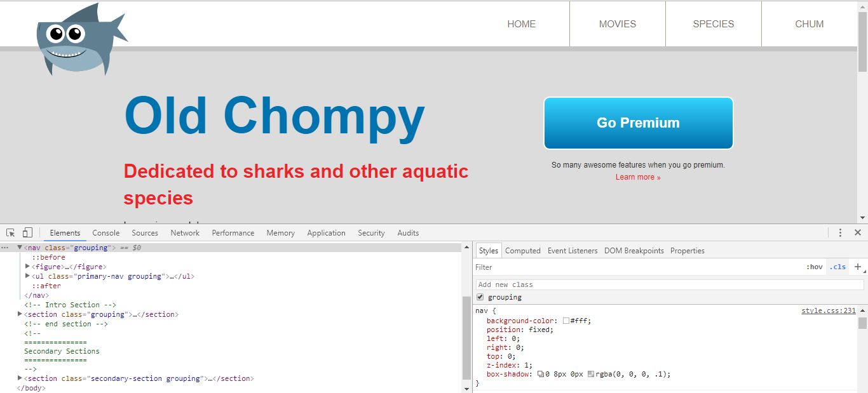The image size is (868, 393).
Task: Toggle the .cls class editor
Action: point(838,267)
